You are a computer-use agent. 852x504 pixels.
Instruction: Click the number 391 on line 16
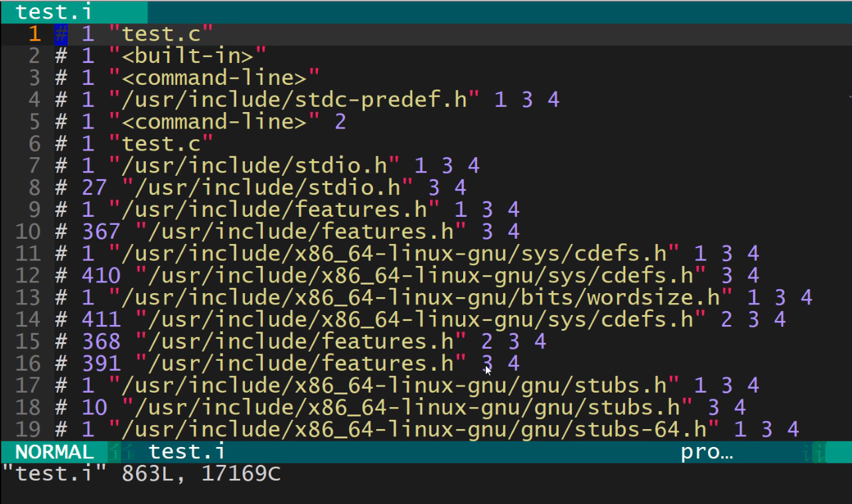point(101,363)
